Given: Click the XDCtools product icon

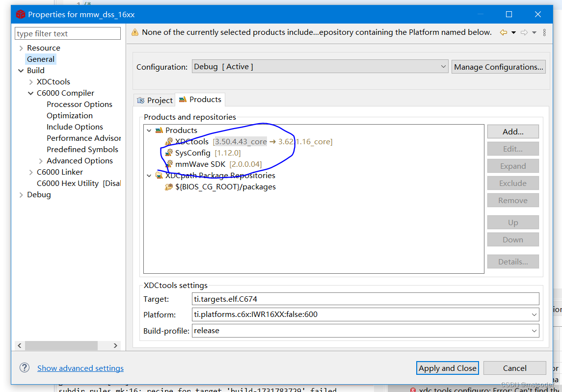Looking at the screenshot, I should pyautogui.click(x=169, y=141).
